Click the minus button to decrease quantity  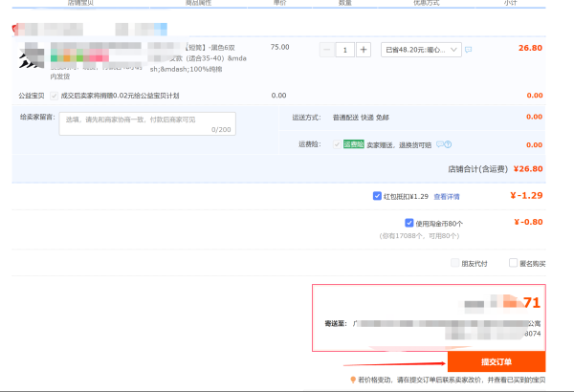point(327,49)
